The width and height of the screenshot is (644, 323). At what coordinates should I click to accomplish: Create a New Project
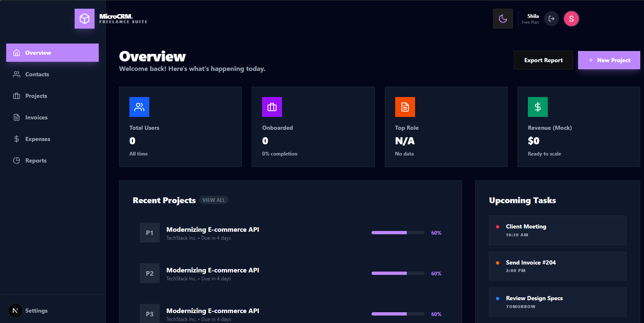609,60
